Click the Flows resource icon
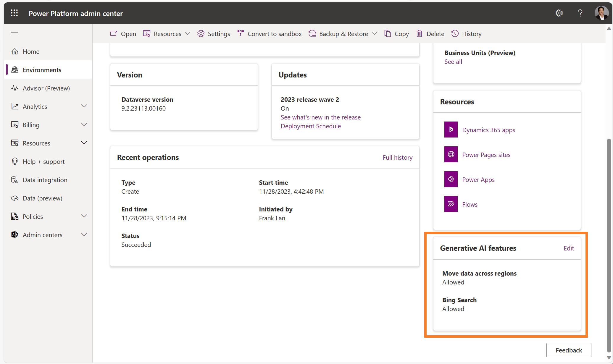 451,204
